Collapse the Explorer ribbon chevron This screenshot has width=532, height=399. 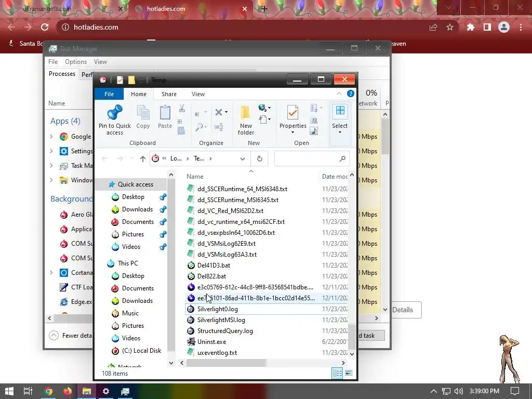tap(339, 94)
